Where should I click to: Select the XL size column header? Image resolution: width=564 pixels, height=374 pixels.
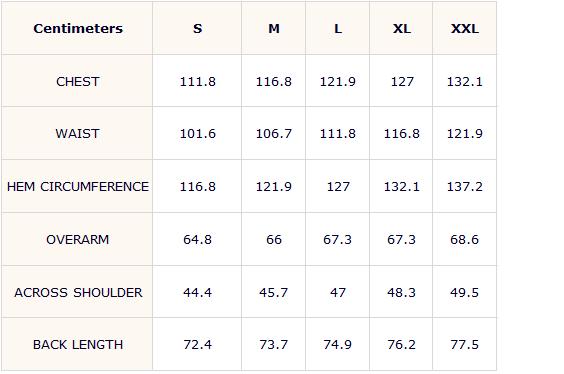401,28
